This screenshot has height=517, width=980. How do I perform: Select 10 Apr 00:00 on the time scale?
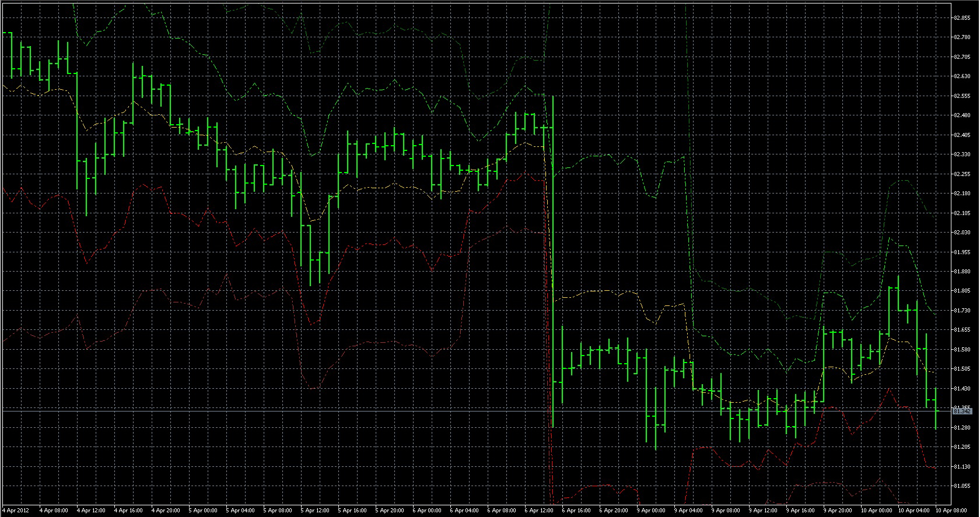[x=876, y=511]
